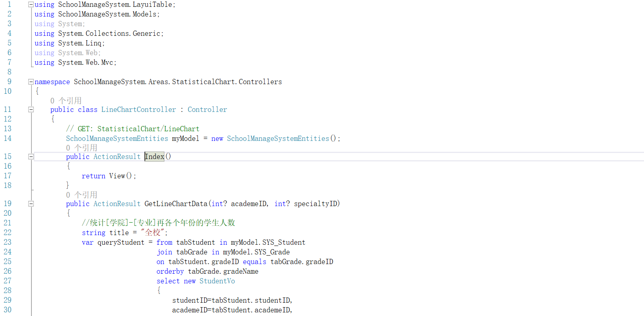Image resolution: width=644 pixels, height=316 pixels.
Task: Click line number 15 in the gutter
Action: (8, 157)
